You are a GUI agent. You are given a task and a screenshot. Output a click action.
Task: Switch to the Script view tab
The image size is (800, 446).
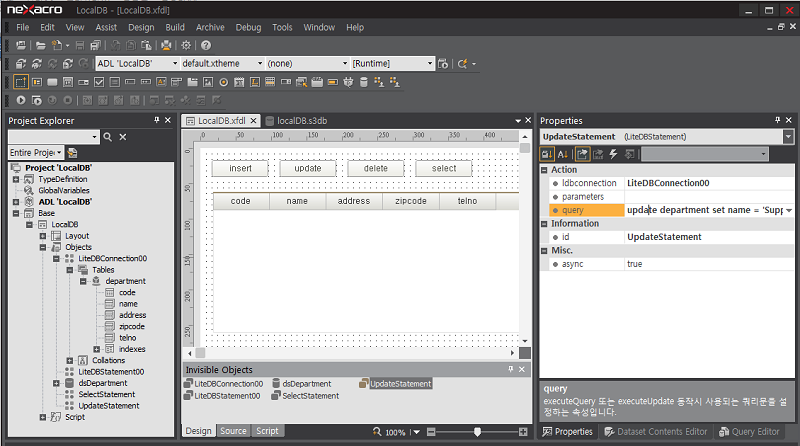click(x=267, y=431)
